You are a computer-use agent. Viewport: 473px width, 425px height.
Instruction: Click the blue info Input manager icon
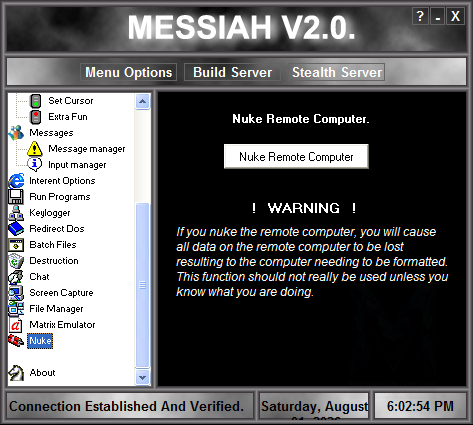click(x=35, y=165)
